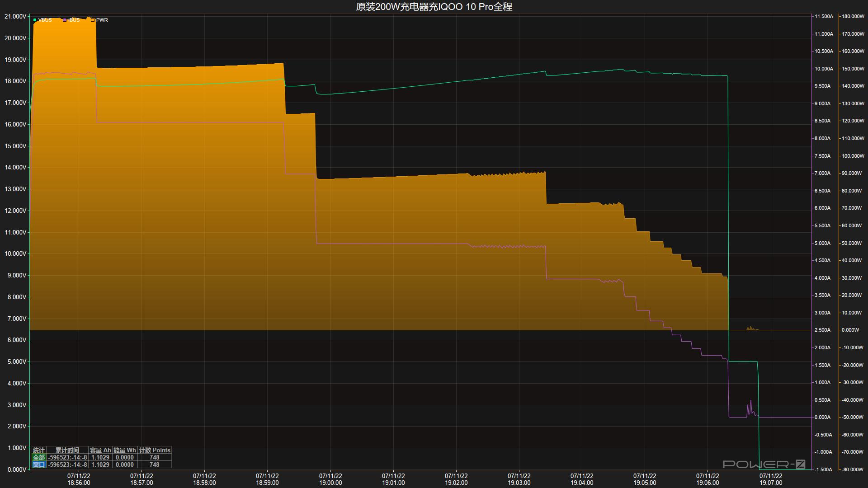Click the 能量 Wh column header
Viewport: 868px width, 488px height.
click(x=124, y=450)
